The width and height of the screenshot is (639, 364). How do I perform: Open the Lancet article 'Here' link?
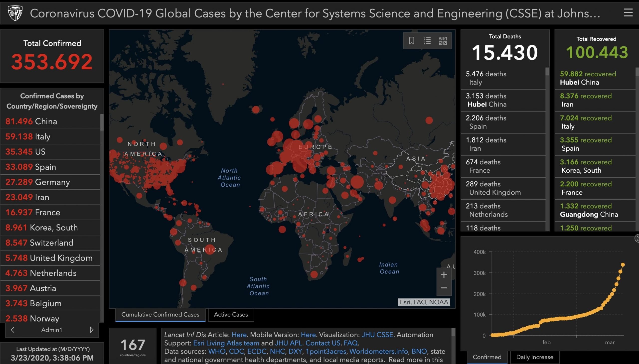239,335
